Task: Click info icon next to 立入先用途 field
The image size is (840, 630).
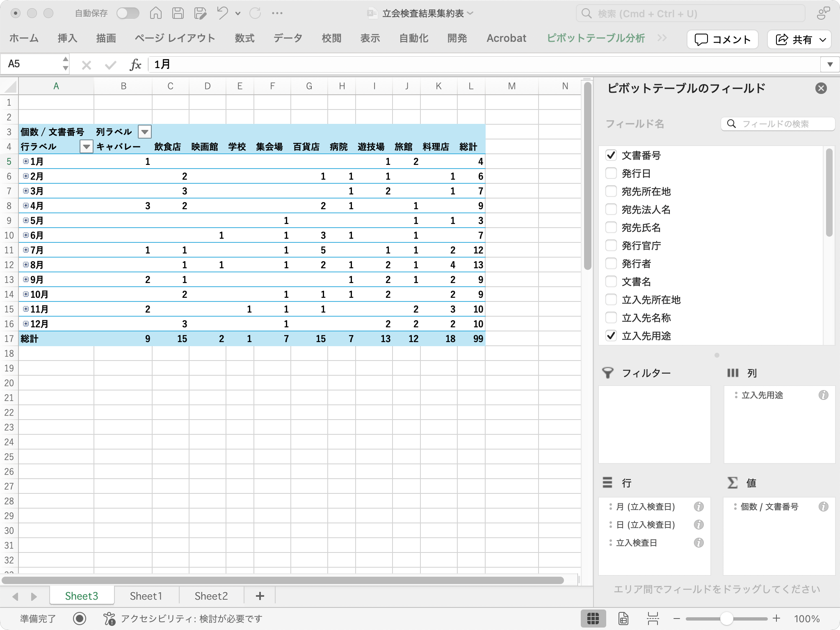Action: pos(823,395)
